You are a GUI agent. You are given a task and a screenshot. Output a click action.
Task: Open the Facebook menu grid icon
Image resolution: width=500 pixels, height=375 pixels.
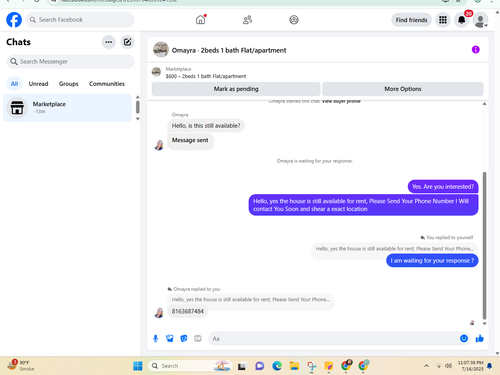click(443, 20)
